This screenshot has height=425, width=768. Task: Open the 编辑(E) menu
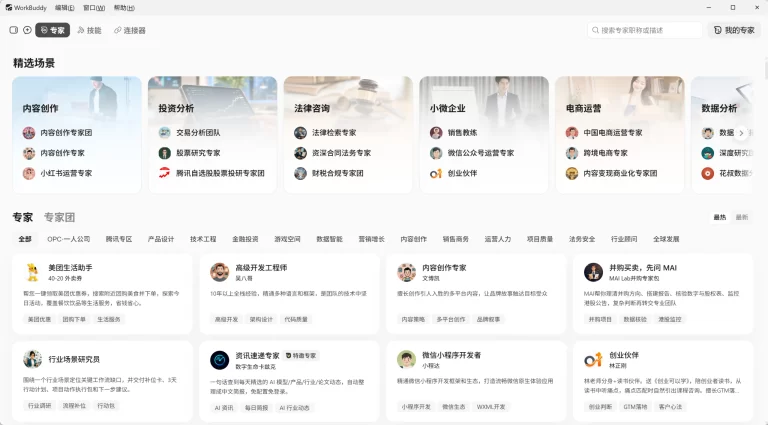[x=65, y=7]
